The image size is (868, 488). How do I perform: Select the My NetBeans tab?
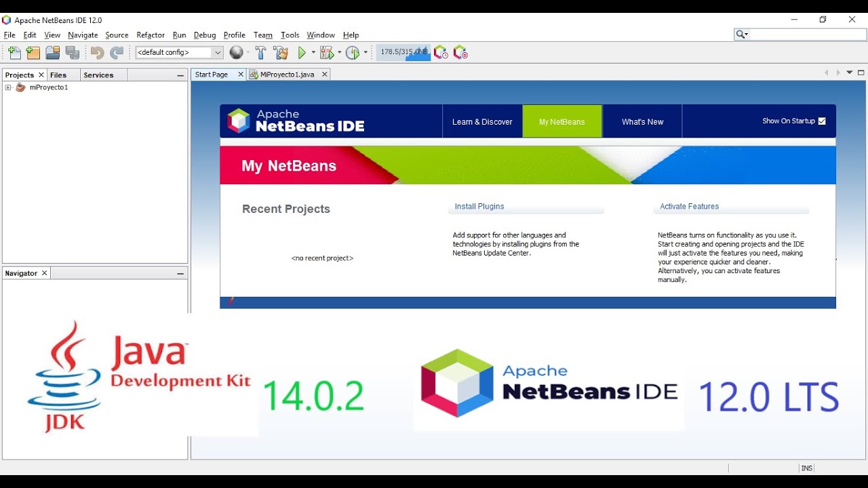(561, 122)
